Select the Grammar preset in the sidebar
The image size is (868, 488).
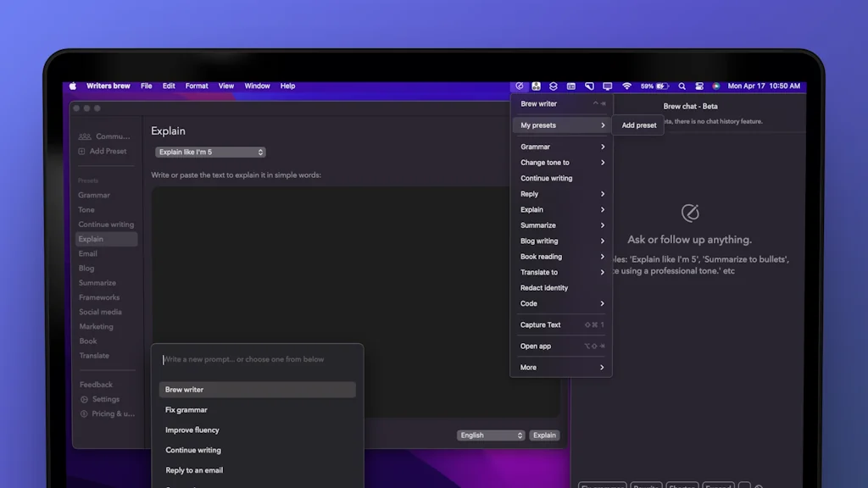click(x=95, y=195)
